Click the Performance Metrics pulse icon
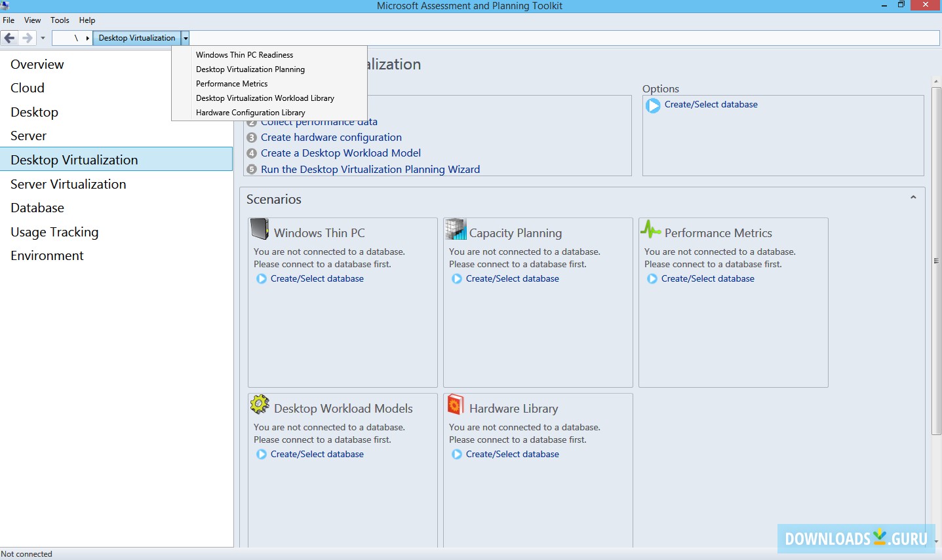The width and height of the screenshot is (942, 560). coord(651,229)
